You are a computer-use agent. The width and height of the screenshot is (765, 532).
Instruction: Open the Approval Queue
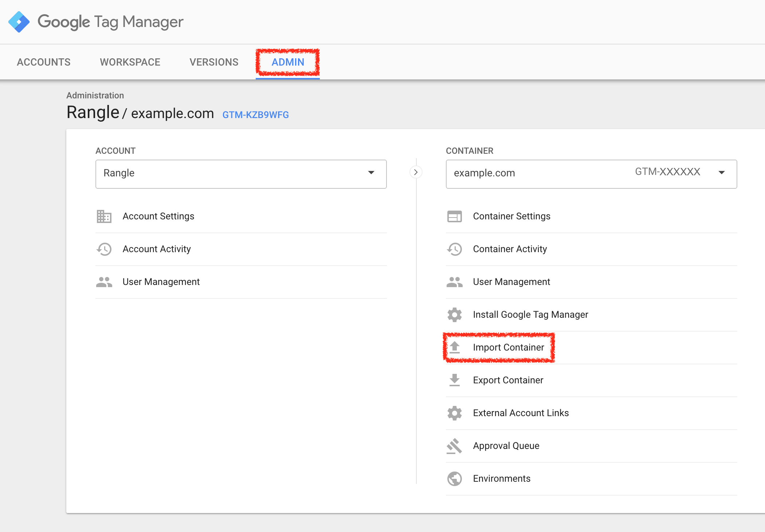(x=592, y=446)
